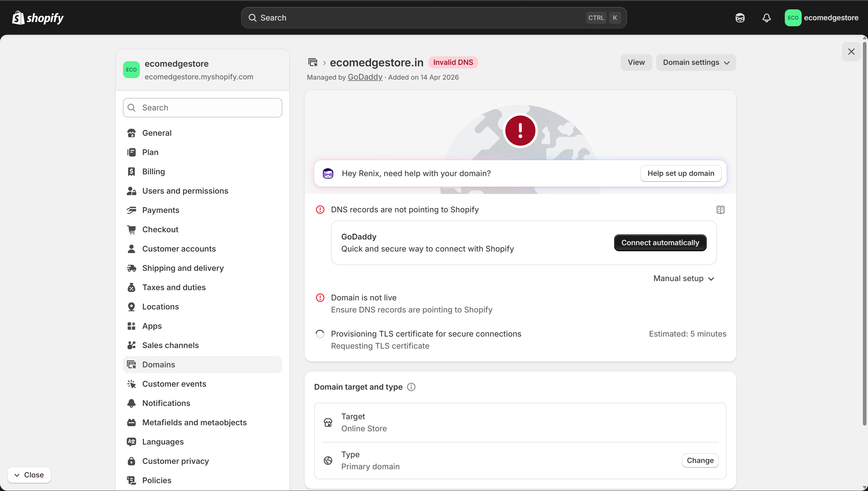Click the info icon beside Domain target and type
This screenshot has height=491, width=868.
coord(411,387)
